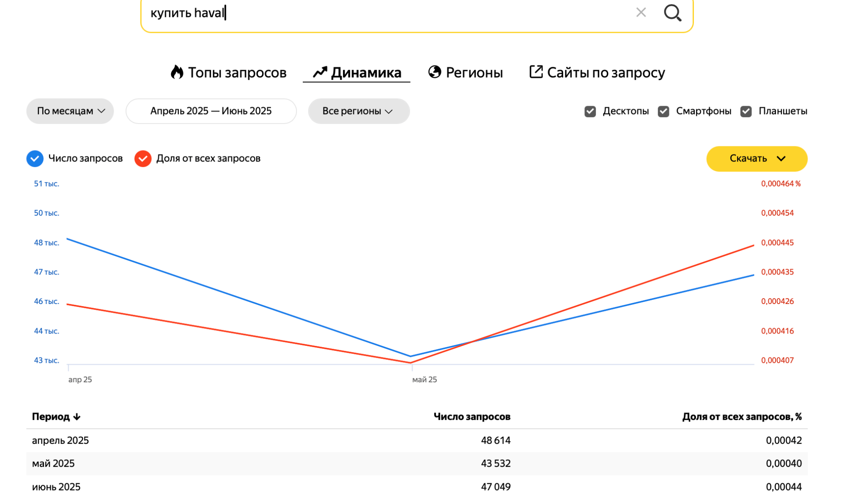Expand the По месяцам dropdown

pyautogui.click(x=70, y=111)
